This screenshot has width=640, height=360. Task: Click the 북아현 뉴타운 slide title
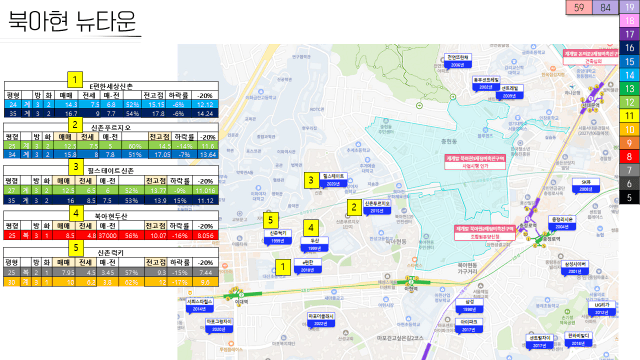click(x=72, y=21)
